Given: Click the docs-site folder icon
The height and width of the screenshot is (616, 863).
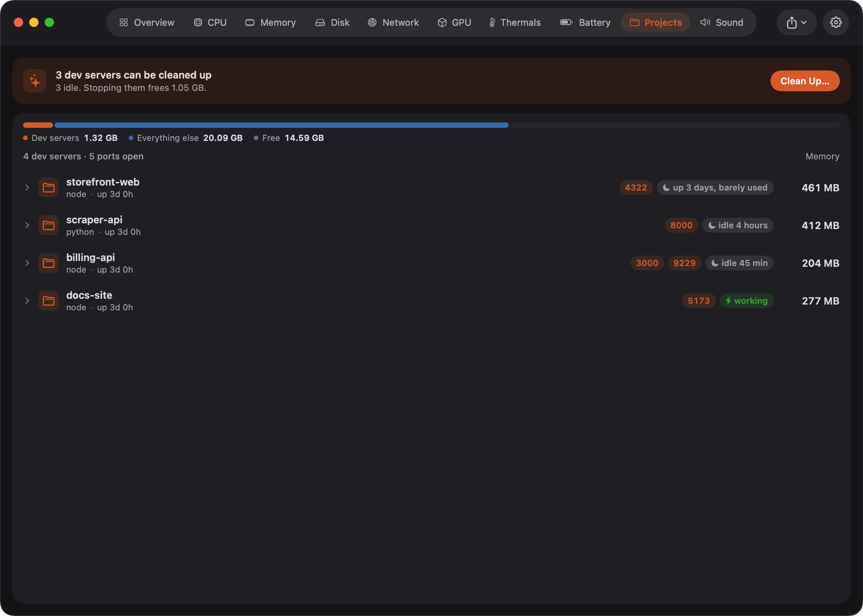Looking at the screenshot, I should coord(49,301).
